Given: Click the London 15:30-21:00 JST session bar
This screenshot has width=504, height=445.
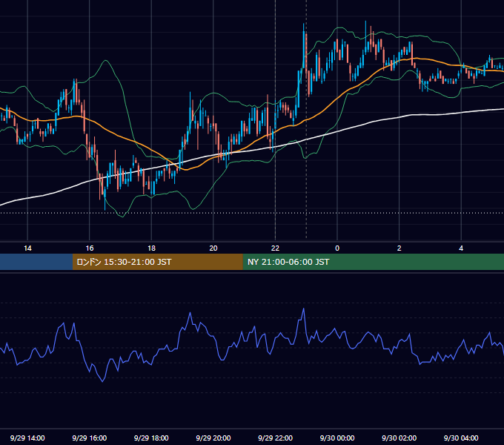Looking at the screenshot, I should pos(157,262).
